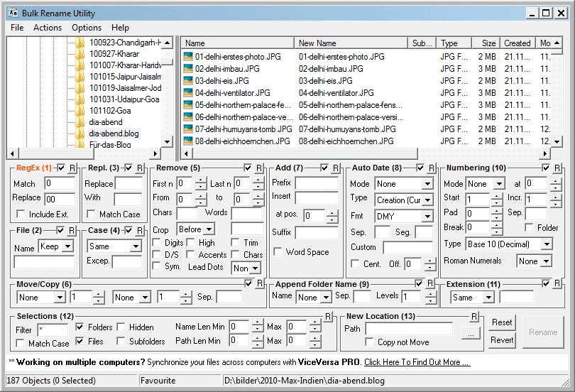
Task: Enable Word Space in Add (7)
Action: [278, 252]
